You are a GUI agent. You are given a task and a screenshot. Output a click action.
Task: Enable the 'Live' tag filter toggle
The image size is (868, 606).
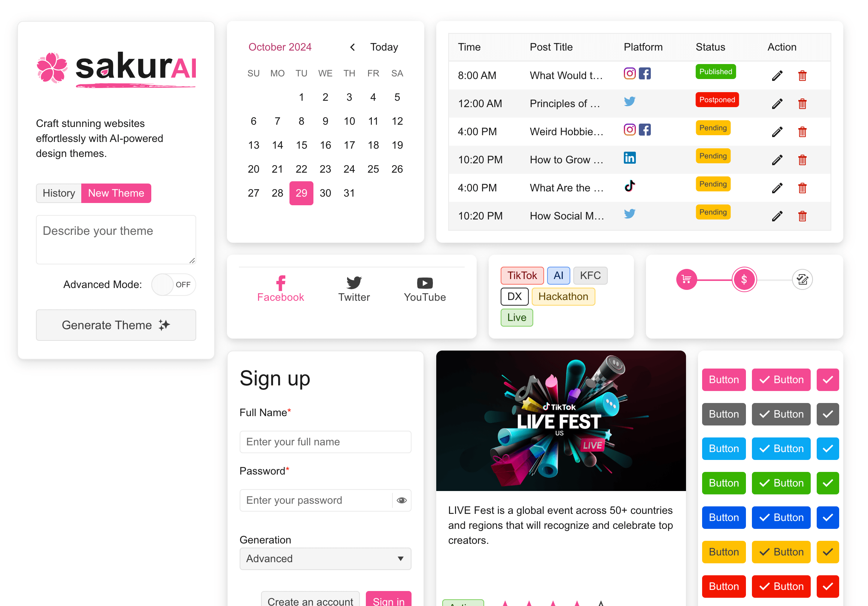pos(516,318)
